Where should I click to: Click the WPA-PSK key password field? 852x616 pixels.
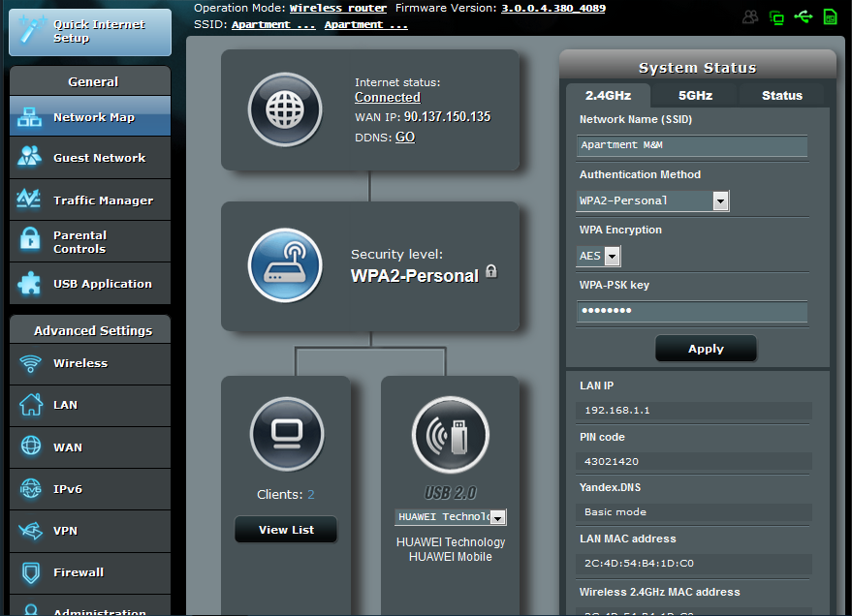click(x=692, y=311)
